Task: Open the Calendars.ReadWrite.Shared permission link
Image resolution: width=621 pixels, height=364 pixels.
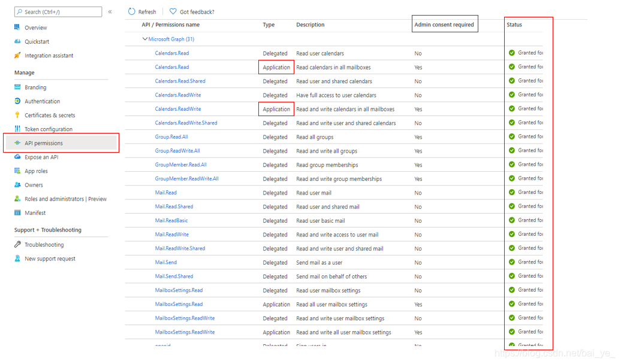Action: point(186,123)
